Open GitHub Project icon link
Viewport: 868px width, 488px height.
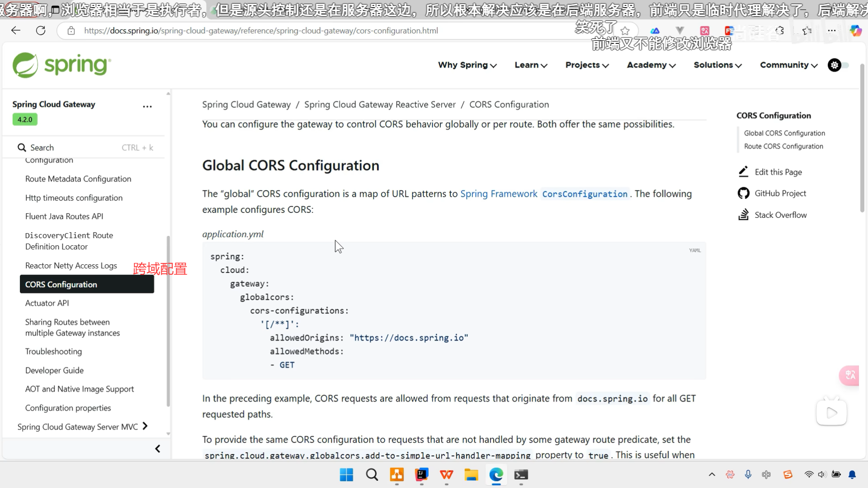743,193
